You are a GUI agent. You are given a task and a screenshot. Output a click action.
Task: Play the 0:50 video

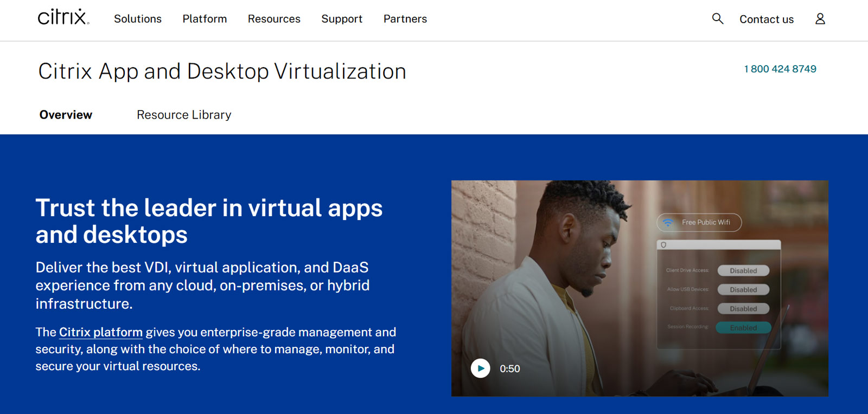pos(480,368)
